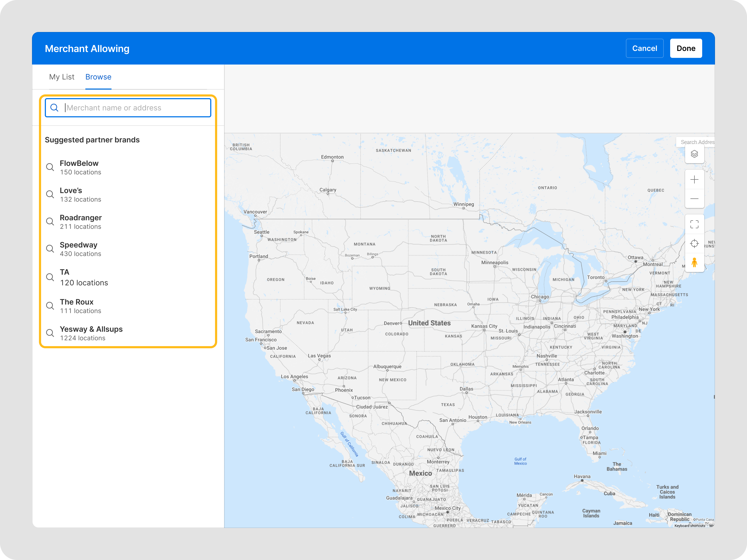This screenshot has width=747, height=560.
Task: Zoom out on the map
Action: pyautogui.click(x=694, y=199)
